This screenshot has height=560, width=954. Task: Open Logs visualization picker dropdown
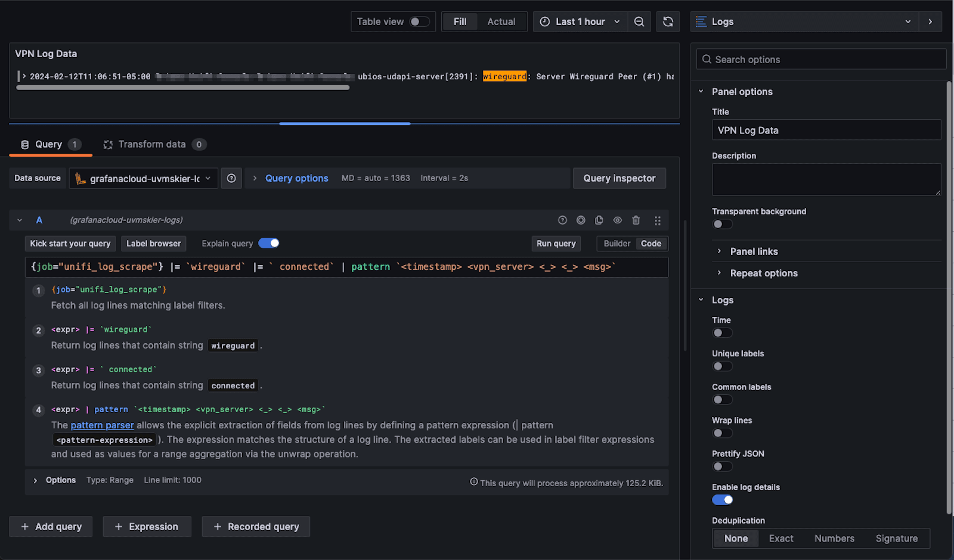(x=804, y=21)
